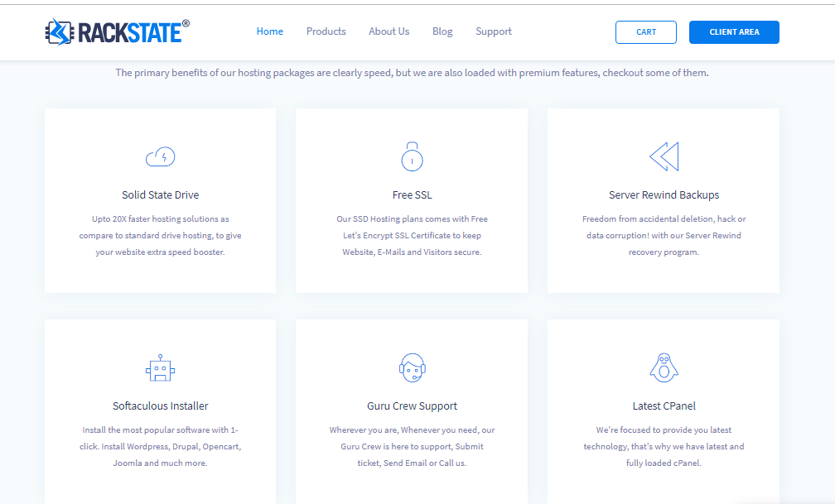Open the Support menu item
Screen dimensions: 835x504
pyautogui.click(x=494, y=31)
